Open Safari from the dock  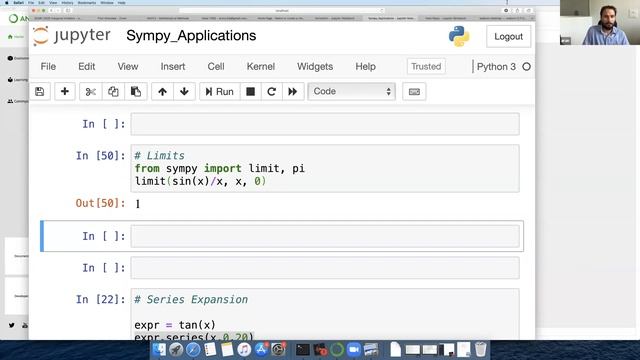193,349
